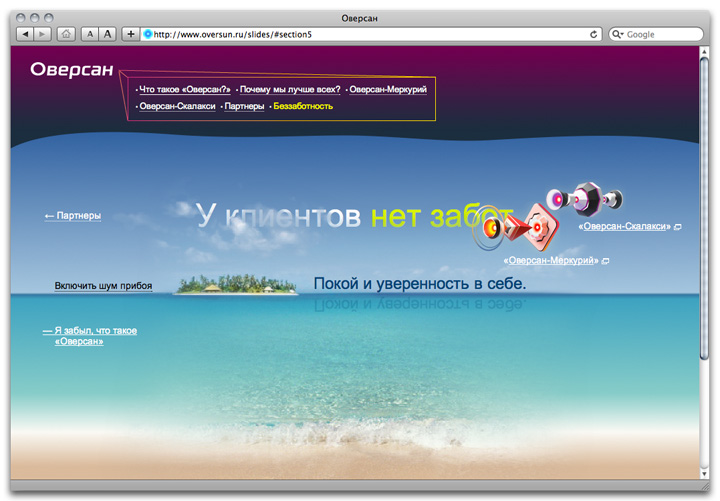Click the browser Back arrow button
This screenshot has height=501, width=720.
click(x=25, y=34)
